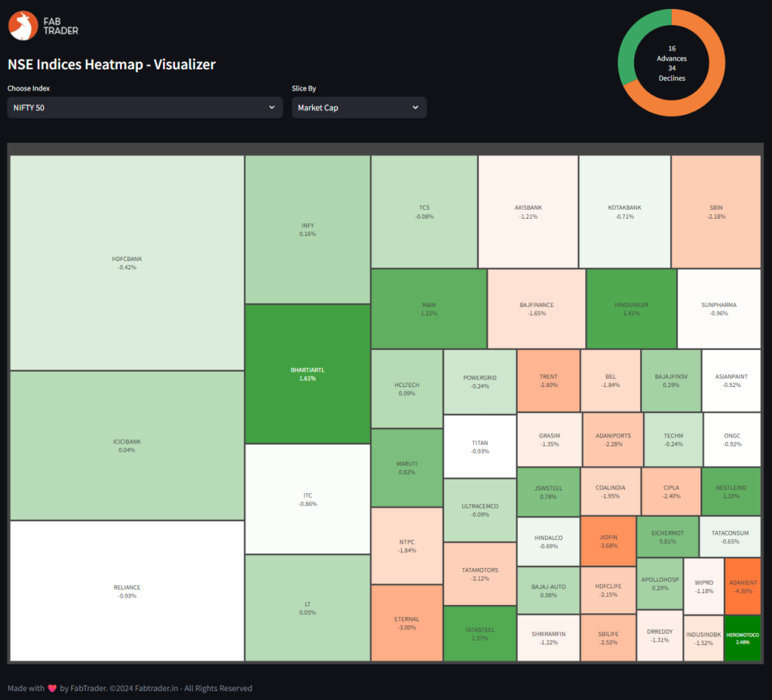
Task: Click the NSE Indices Heatmap - Visualizer heading
Action: pyautogui.click(x=112, y=65)
